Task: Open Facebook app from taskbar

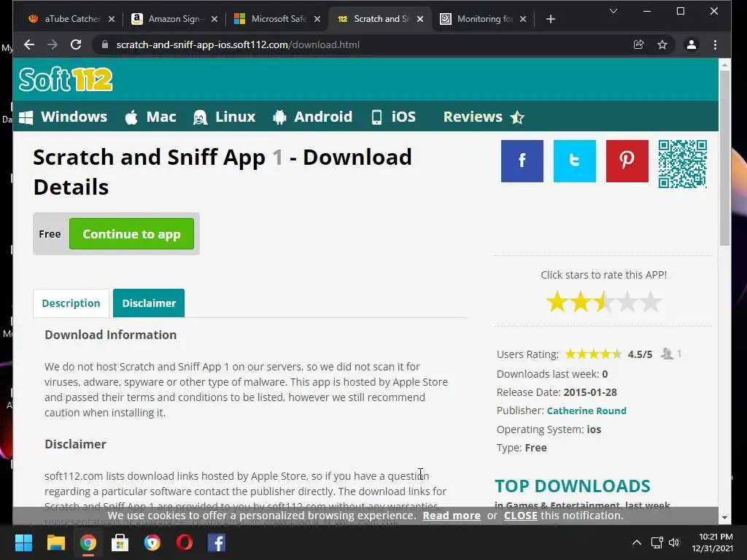Action: [x=217, y=542]
